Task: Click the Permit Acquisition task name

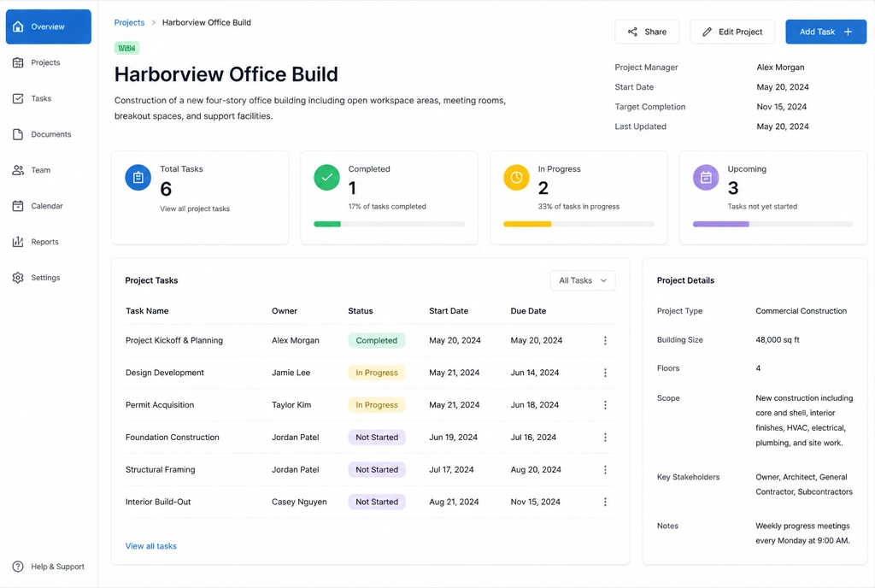Action: (160, 405)
